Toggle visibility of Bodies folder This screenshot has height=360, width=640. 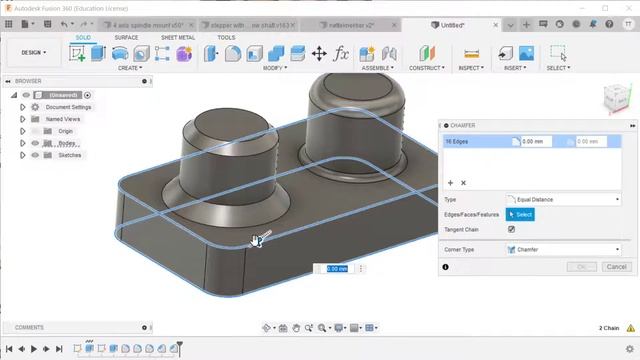tap(35, 143)
